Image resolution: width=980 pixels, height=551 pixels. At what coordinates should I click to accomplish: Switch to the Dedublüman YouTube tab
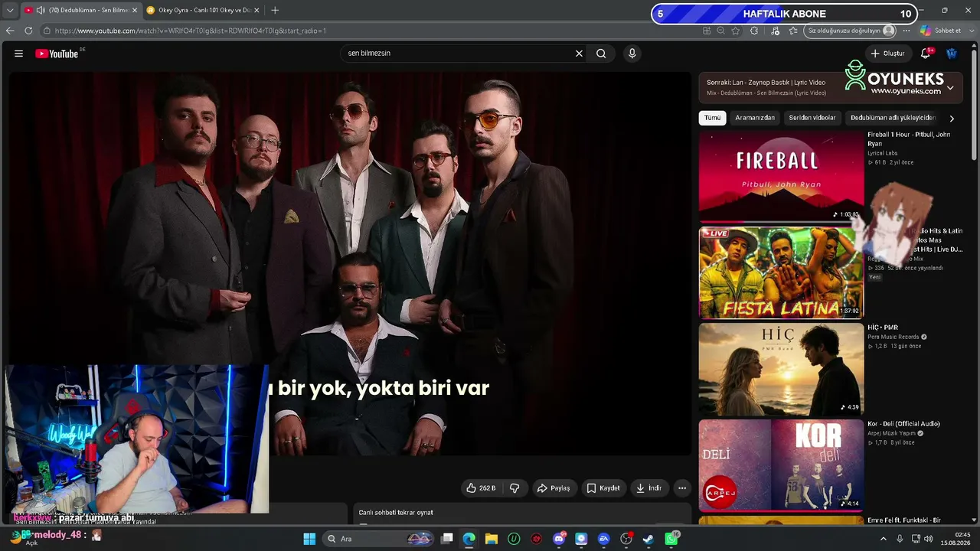[80, 10]
